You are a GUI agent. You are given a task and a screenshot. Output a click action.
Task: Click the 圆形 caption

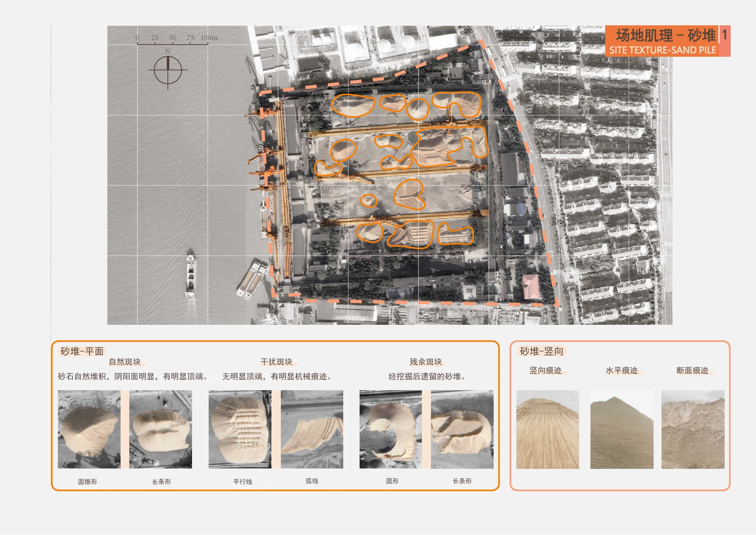pos(392,481)
